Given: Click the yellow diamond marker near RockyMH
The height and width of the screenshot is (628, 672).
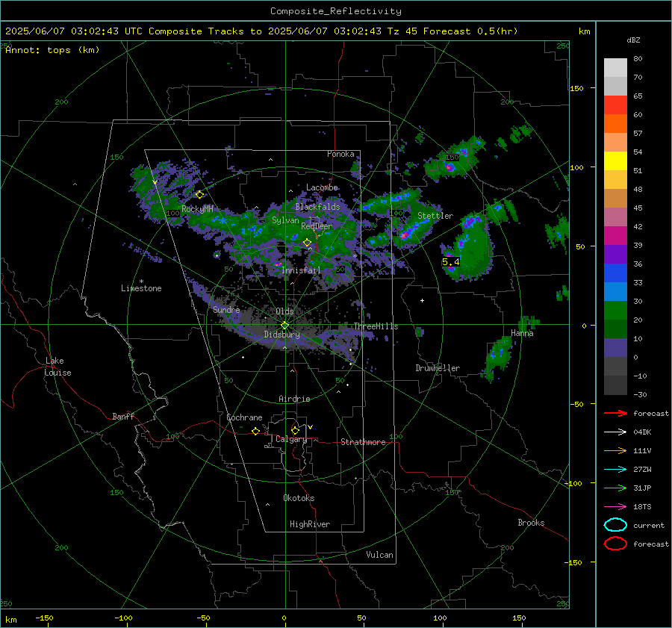Looking at the screenshot, I should (x=199, y=195).
